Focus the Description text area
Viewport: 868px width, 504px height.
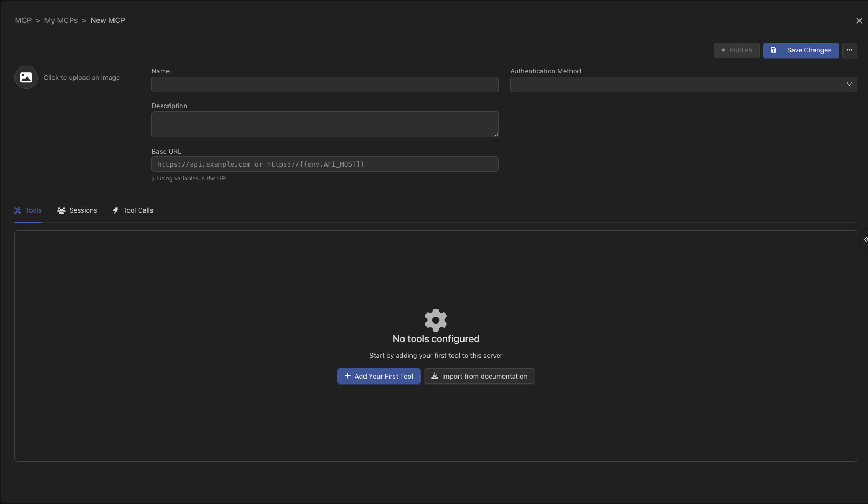click(x=325, y=124)
